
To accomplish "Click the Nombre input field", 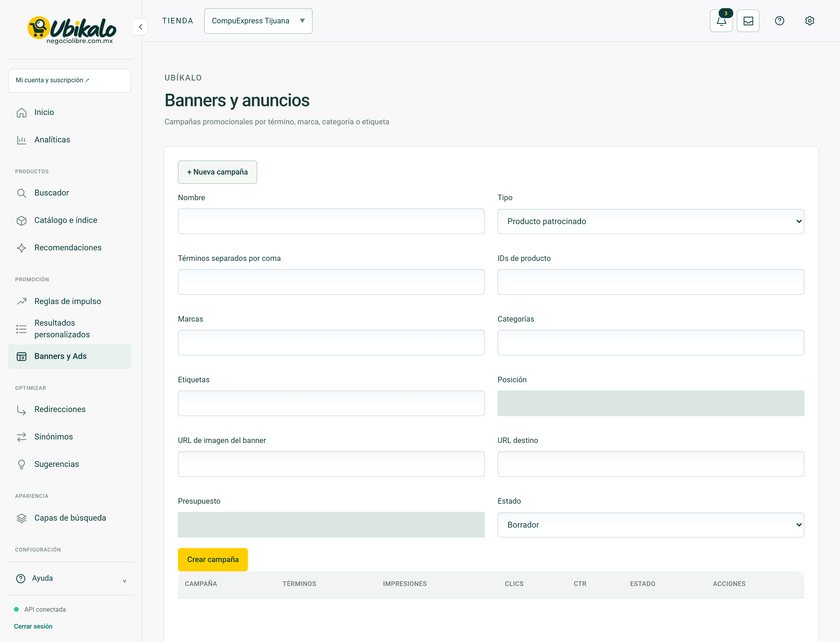I will [x=331, y=221].
